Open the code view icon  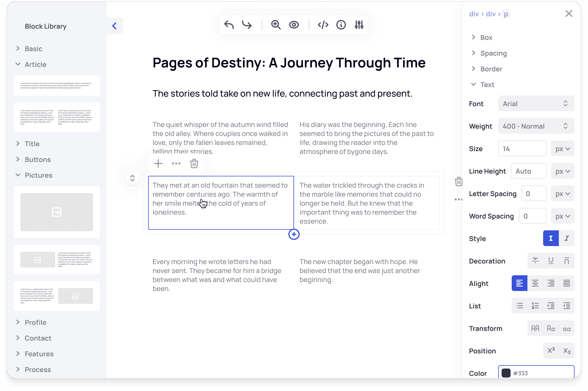pyautogui.click(x=323, y=25)
